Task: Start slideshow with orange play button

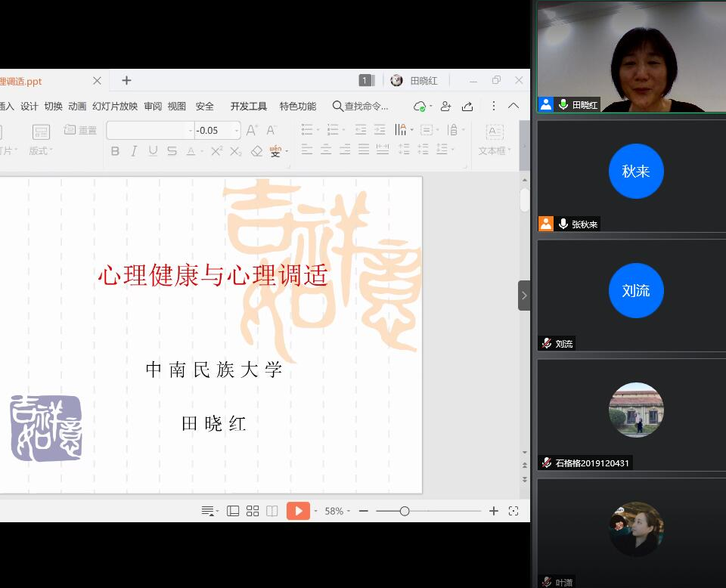Action: pyautogui.click(x=298, y=511)
